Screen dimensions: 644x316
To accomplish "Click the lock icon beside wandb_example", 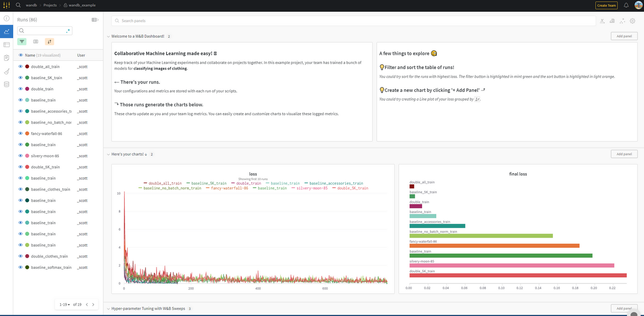I will click(x=65, y=5).
